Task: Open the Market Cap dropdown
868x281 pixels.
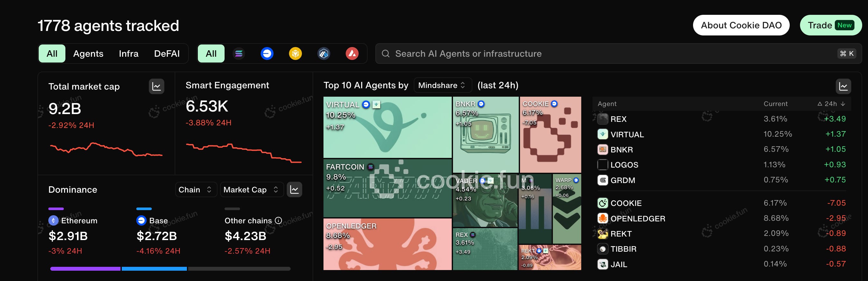Action: pyautogui.click(x=252, y=190)
